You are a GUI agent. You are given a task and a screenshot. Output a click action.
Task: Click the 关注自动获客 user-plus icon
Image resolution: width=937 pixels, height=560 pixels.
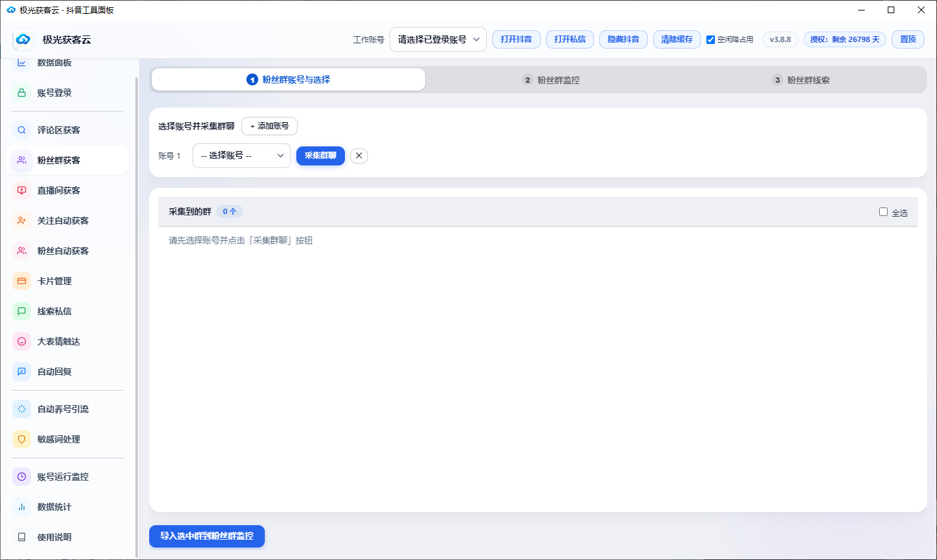(22, 221)
